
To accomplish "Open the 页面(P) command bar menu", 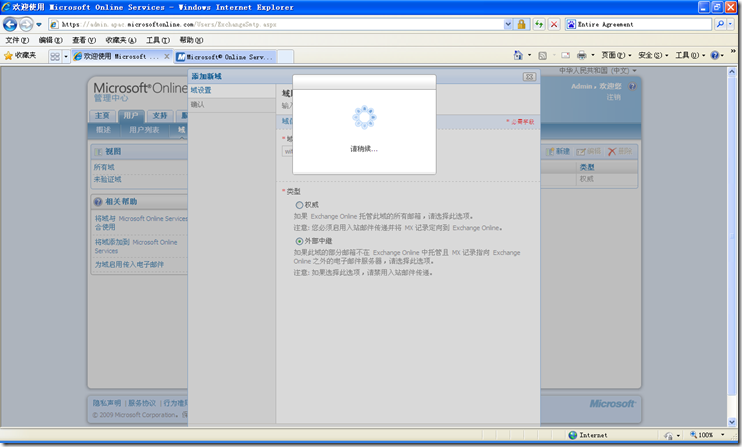I will tap(616, 55).
